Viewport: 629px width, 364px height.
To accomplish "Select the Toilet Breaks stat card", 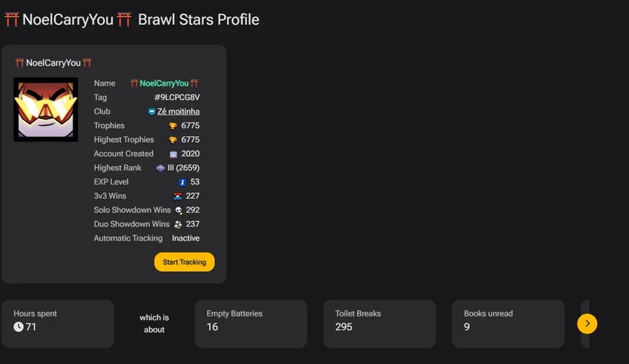I will (x=379, y=323).
